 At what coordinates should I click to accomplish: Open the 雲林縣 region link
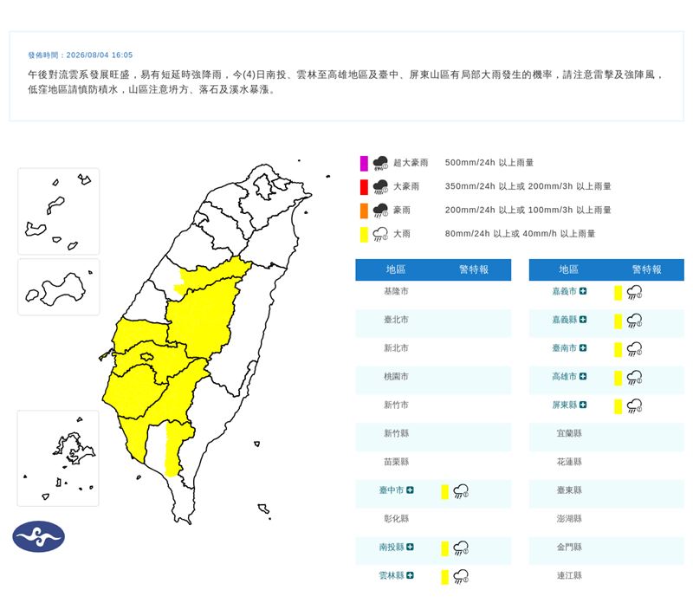point(392,575)
